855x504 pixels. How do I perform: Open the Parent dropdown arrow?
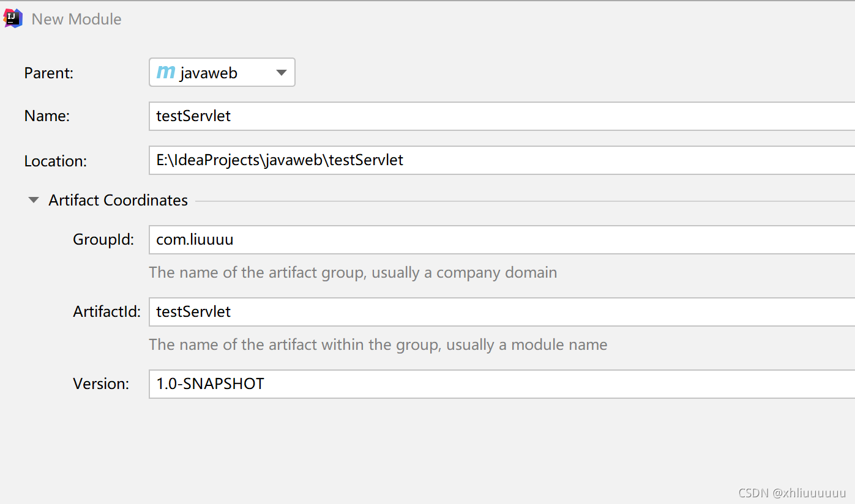pyautogui.click(x=282, y=73)
